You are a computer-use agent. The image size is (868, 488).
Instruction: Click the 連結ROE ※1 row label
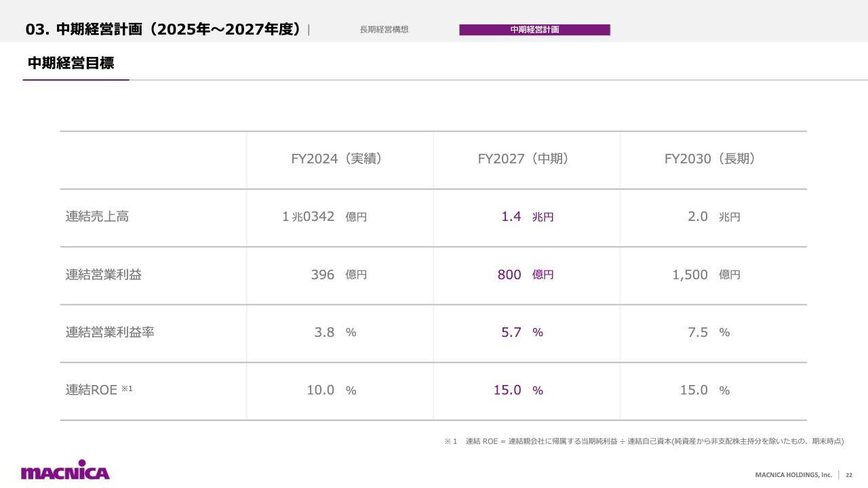point(99,390)
